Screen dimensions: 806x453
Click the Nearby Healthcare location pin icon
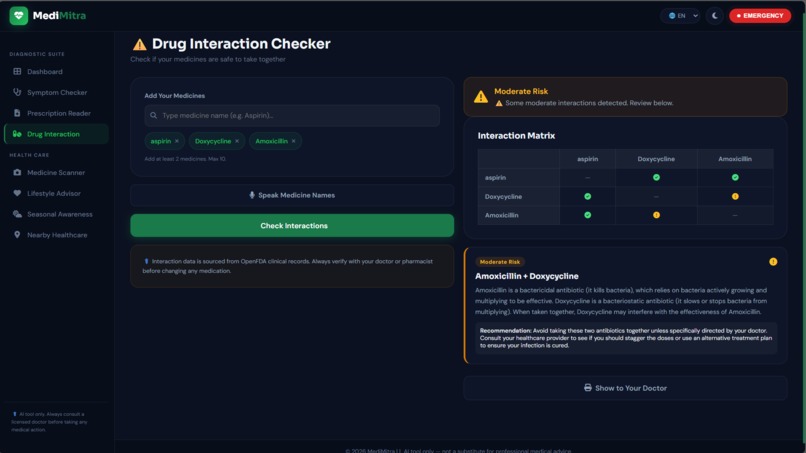17,234
